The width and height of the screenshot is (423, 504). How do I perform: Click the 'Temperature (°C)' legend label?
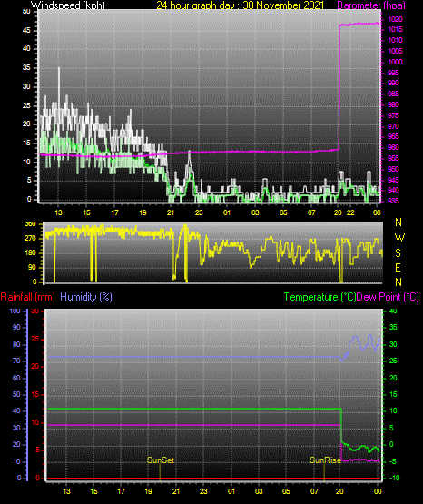320,297
